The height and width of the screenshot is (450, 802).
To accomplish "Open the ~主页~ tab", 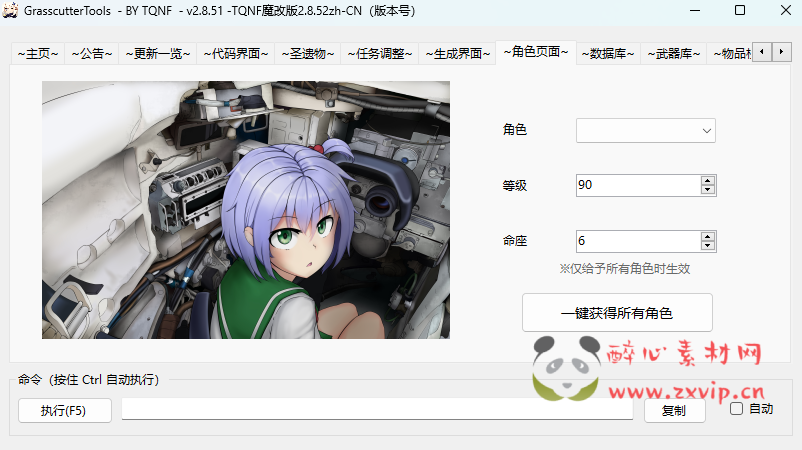I will 38,54.
